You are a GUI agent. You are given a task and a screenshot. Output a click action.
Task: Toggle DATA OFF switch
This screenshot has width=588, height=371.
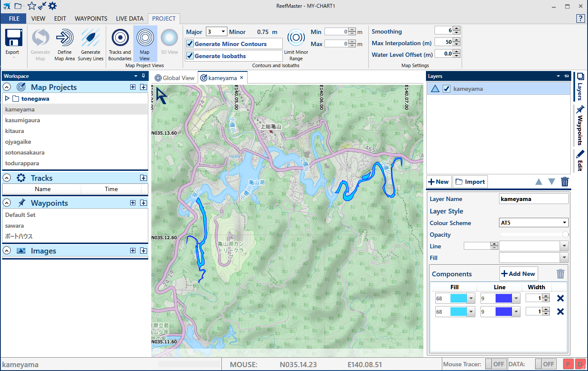click(545, 364)
